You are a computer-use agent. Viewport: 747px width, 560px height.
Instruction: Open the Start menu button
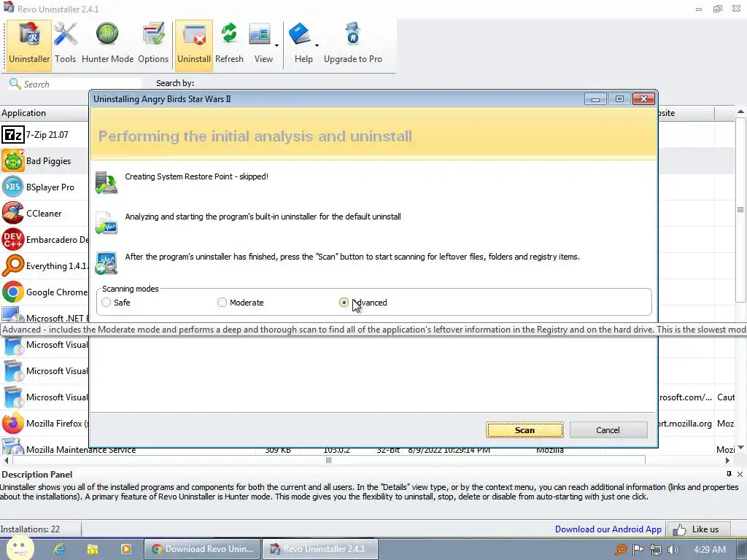19,548
